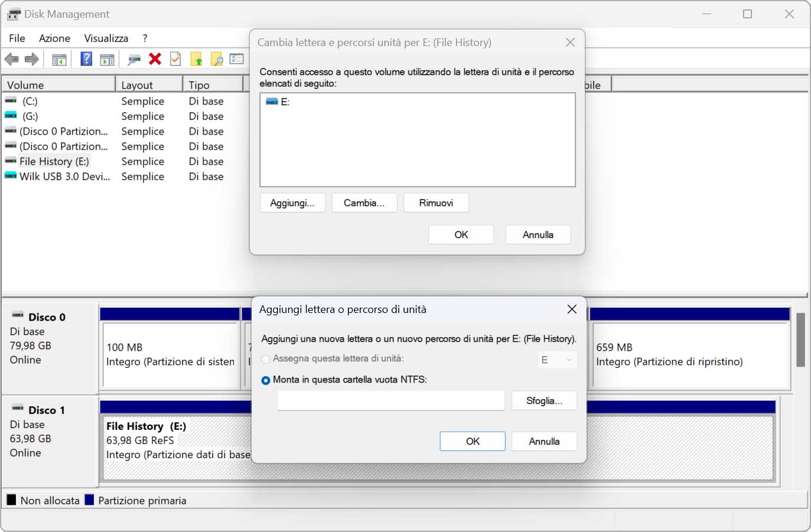Click OK in the Aggiungi lettera dialog
This screenshot has height=532, width=811.
coord(473,442)
